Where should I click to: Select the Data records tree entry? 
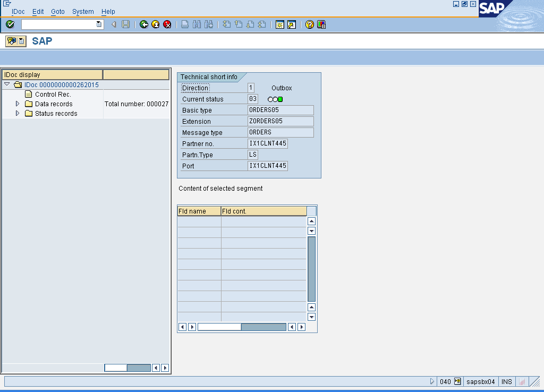(x=54, y=104)
